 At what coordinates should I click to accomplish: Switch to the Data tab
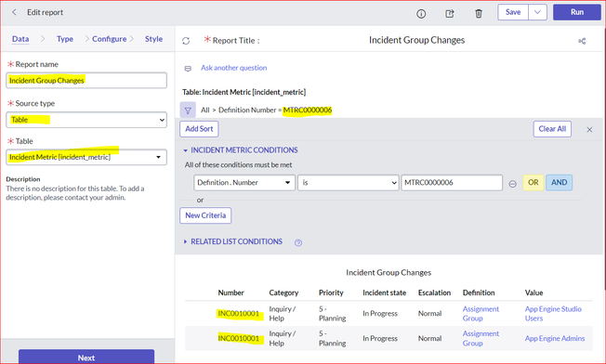pyautogui.click(x=20, y=39)
